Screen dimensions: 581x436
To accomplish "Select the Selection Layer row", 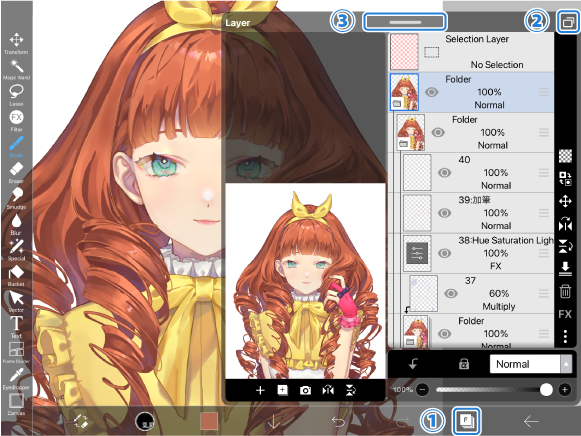I will coord(471,52).
